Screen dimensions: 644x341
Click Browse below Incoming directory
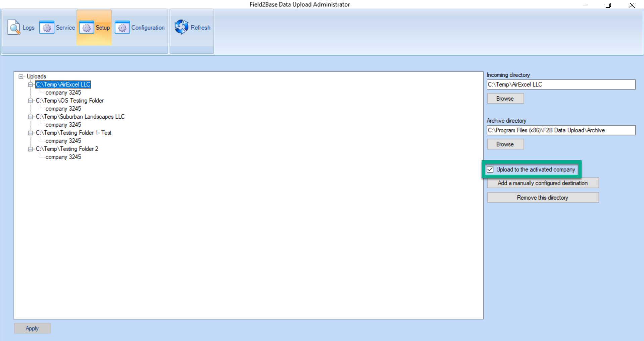point(505,99)
